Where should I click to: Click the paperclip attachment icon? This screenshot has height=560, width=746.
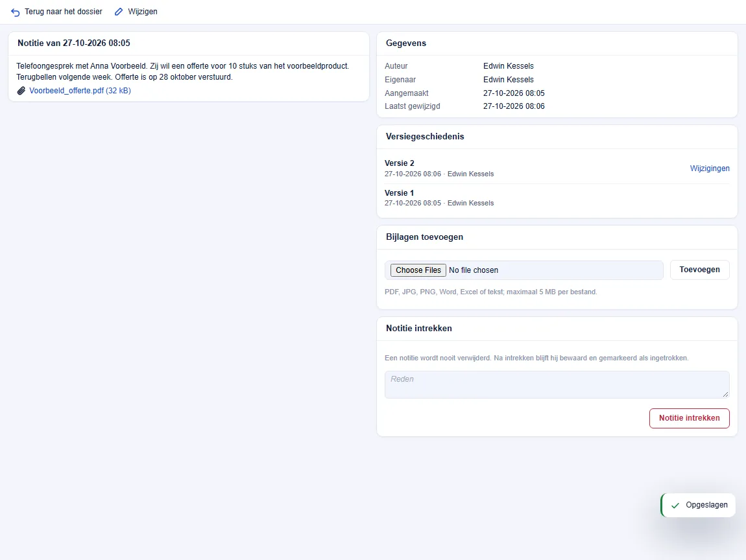point(21,91)
